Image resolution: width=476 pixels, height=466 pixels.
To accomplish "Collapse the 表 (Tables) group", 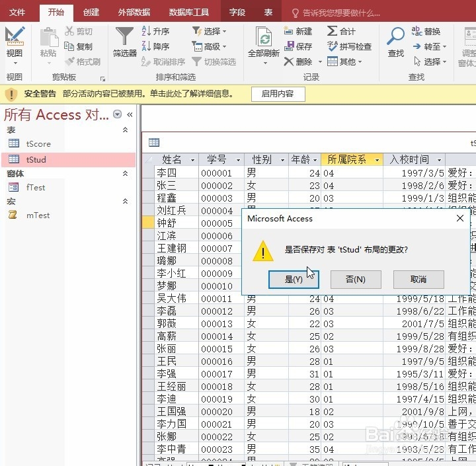I will pos(125,130).
